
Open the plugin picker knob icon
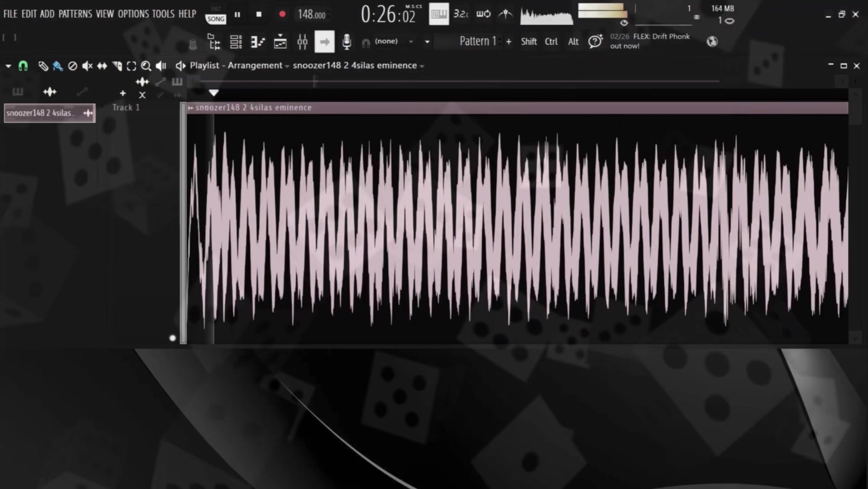click(x=193, y=44)
